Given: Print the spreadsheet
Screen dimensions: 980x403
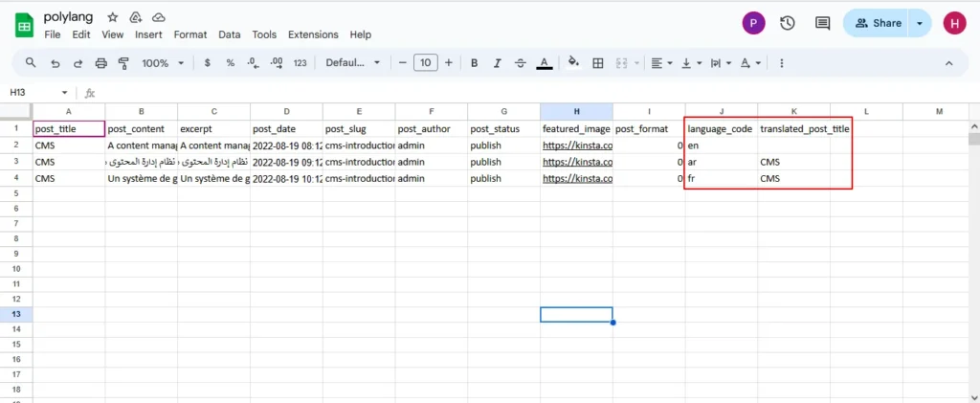Looking at the screenshot, I should pos(100,63).
